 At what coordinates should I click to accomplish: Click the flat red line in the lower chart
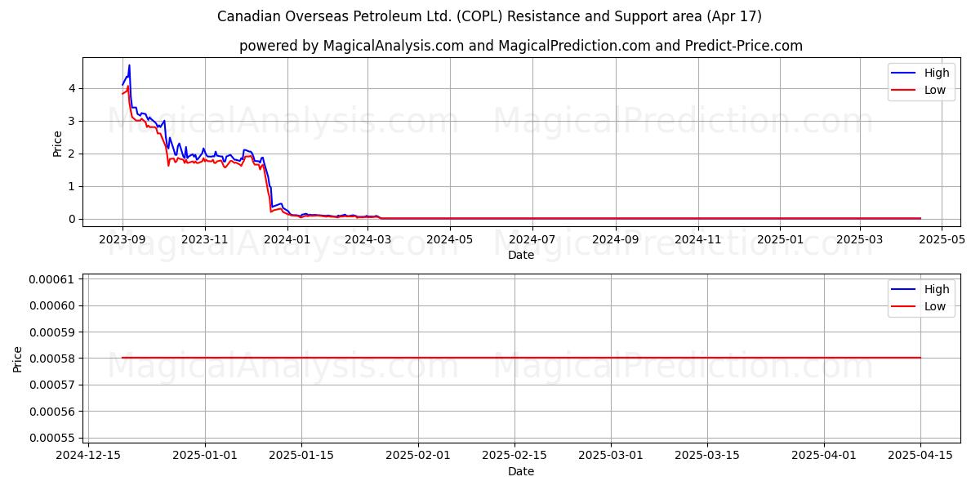point(521,358)
